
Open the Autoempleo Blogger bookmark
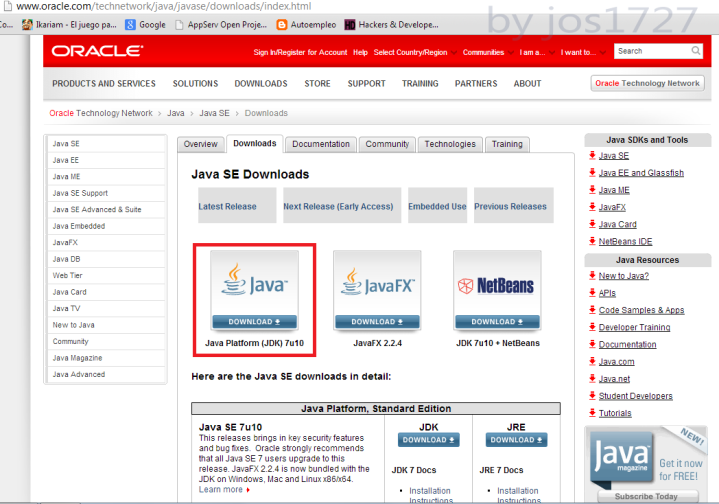[x=306, y=25]
